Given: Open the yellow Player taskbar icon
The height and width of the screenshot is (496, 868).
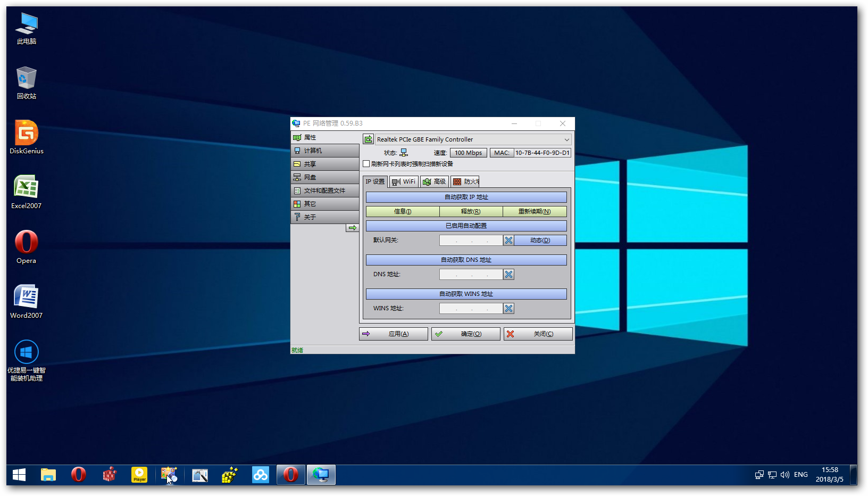Looking at the screenshot, I should click(x=139, y=475).
